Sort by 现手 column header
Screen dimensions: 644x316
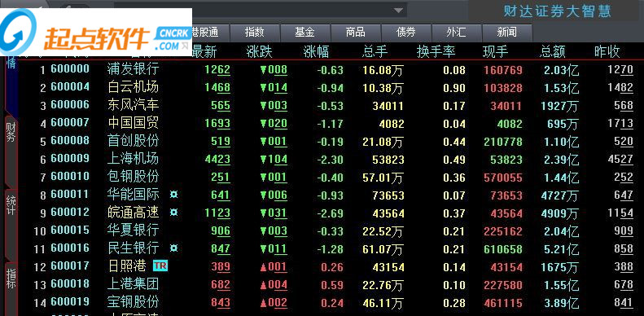point(496,52)
